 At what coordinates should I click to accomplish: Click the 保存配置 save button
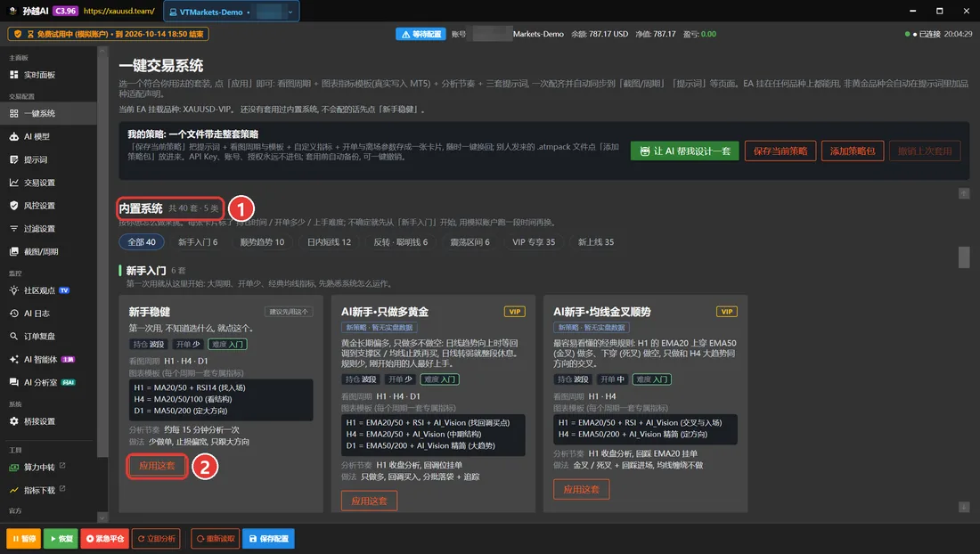click(x=269, y=539)
